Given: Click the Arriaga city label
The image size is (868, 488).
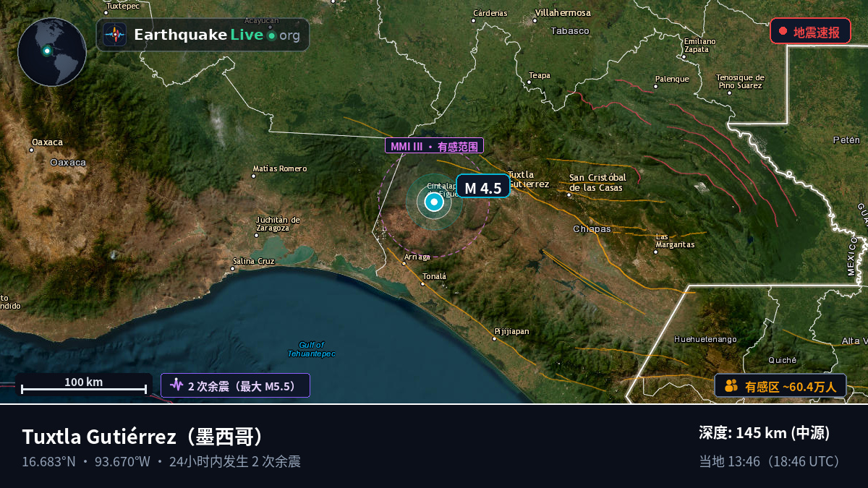Looking at the screenshot, I should click(417, 257).
